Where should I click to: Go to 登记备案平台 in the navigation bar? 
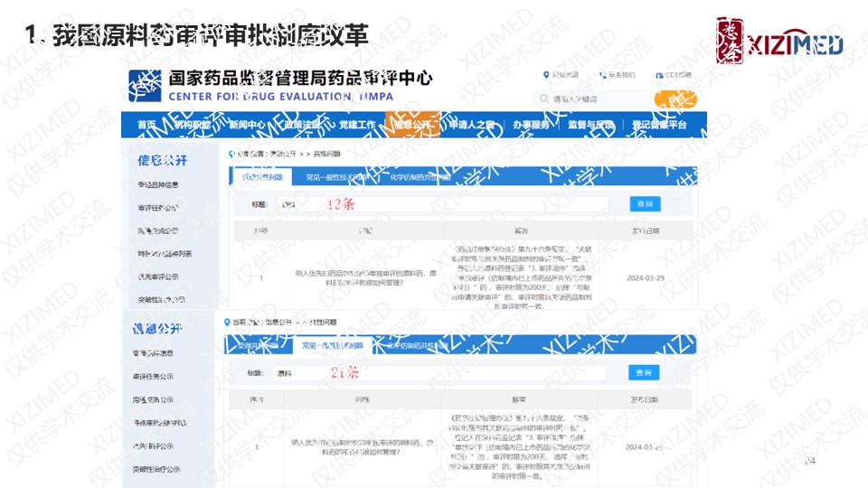pyautogui.click(x=659, y=125)
